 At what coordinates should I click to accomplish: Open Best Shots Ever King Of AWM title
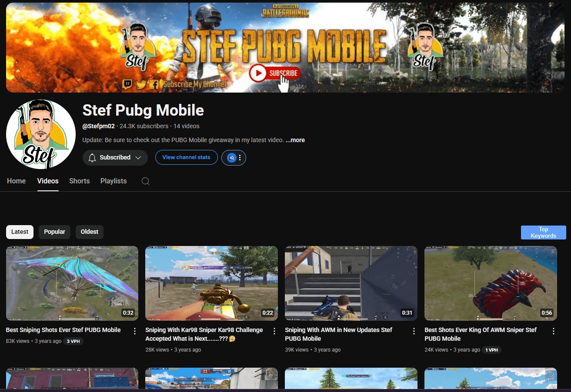pyautogui.click(x=481, y=334)
